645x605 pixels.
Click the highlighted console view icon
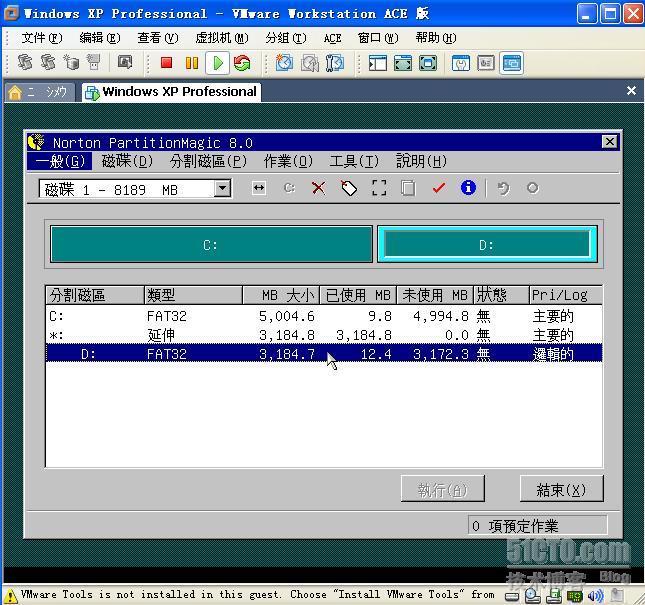coord(512,63)
